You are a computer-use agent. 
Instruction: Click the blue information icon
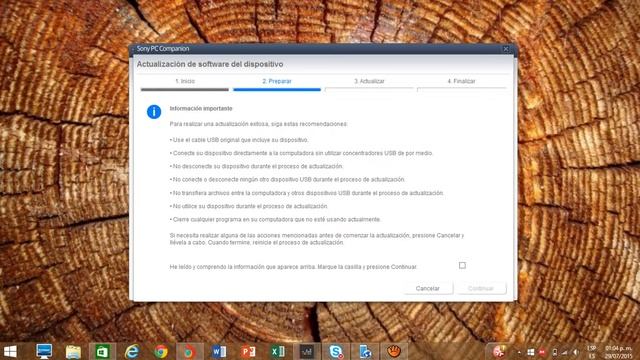pos(154,111)
